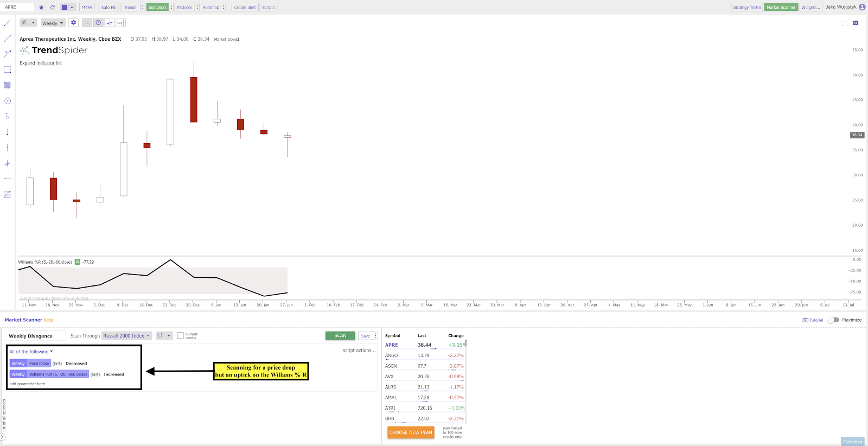Click the clock icon in chart toolbar
868x446 pixels.
tap(98, 23)
